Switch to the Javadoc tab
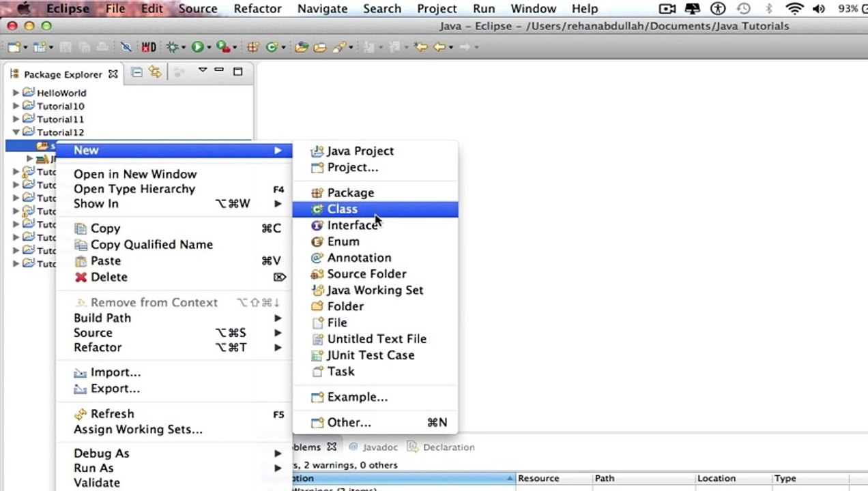Image resolution: width=868 pixels, height=491 pixels. (x=379, y=447)
